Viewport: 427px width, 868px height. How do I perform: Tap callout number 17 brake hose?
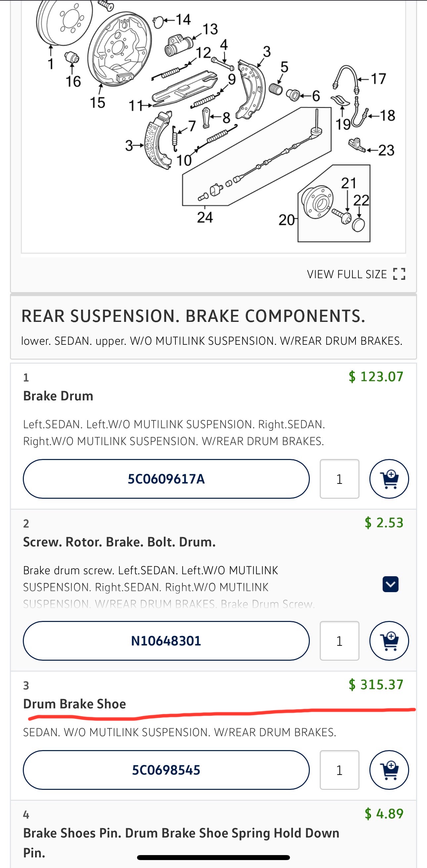tap(379, 79)
